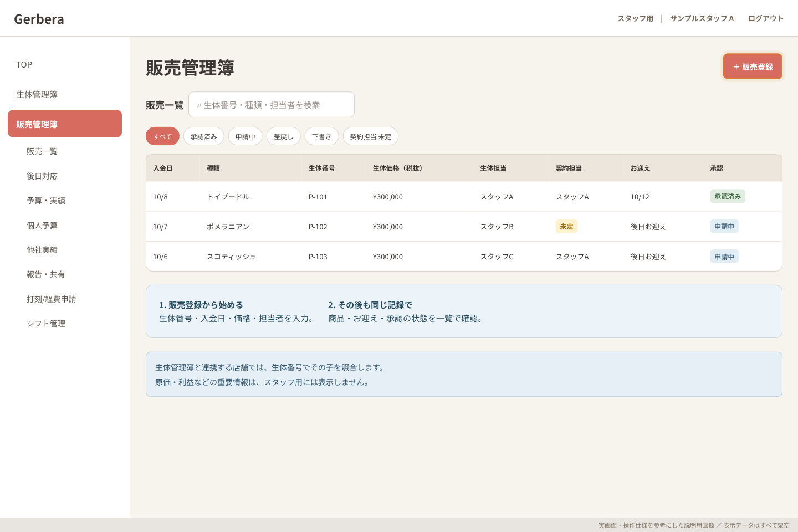Filter by 下書き chip
The image size is (798, 532).
tap(322, 136)
